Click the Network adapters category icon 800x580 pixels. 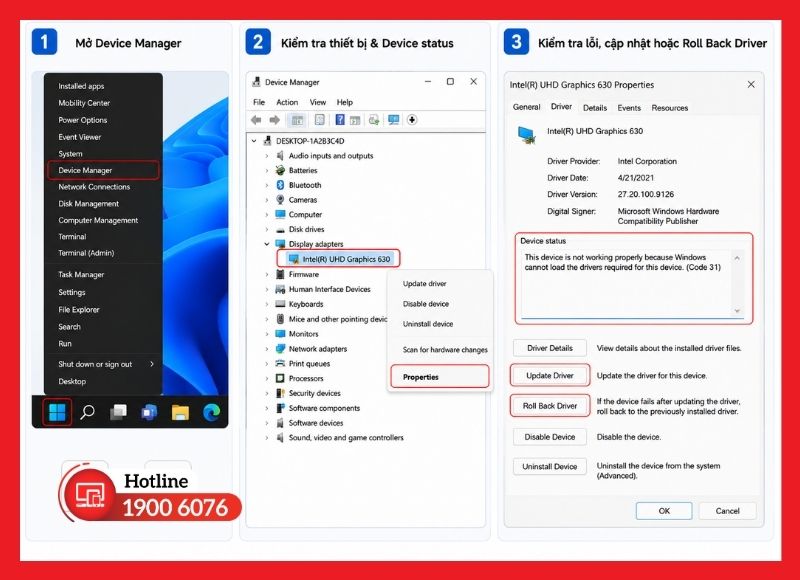[280, 348]
